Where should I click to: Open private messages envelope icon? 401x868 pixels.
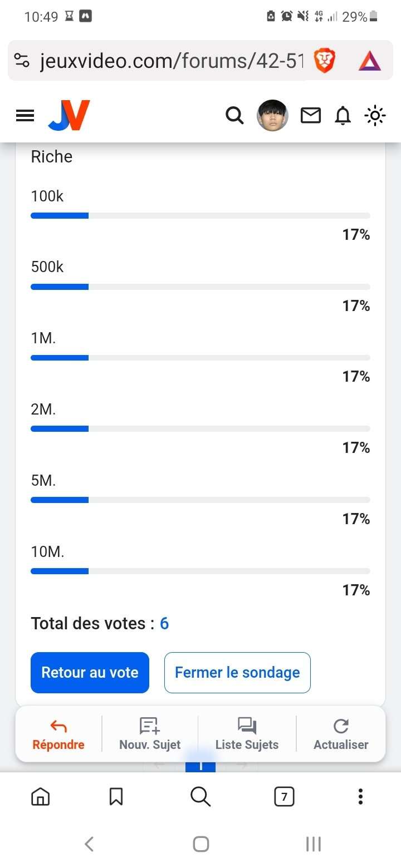(311, 116)
